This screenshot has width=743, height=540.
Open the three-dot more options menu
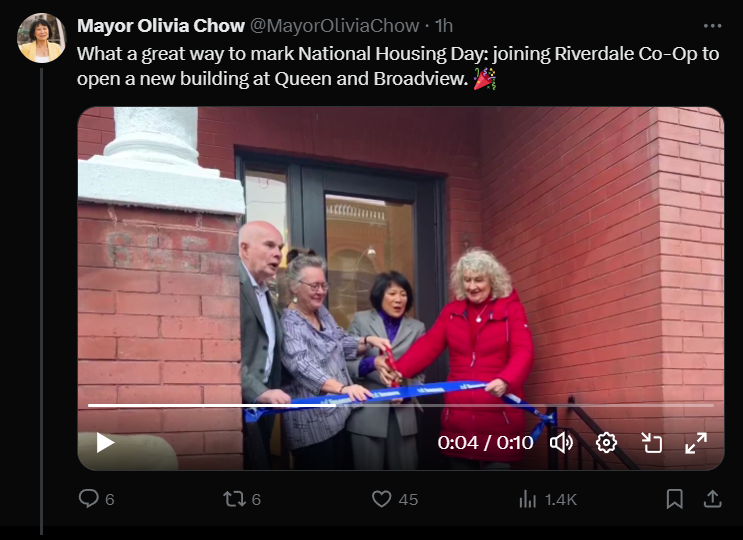(712, 26)
